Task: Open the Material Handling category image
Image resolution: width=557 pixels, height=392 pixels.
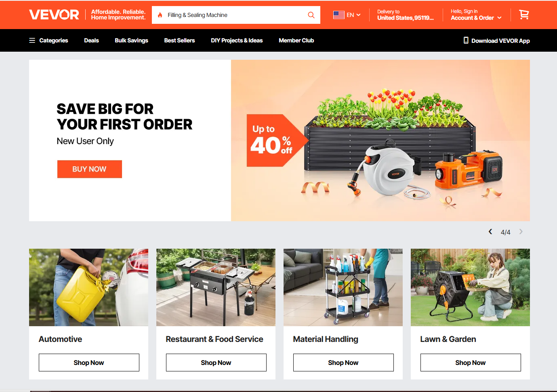Action: (343, 287)
